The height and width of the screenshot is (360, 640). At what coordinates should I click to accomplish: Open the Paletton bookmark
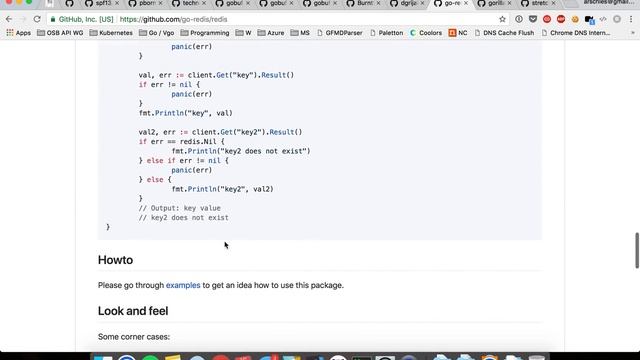[387, 33]
